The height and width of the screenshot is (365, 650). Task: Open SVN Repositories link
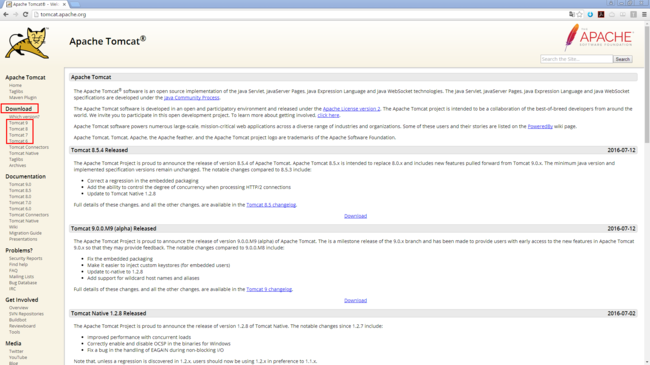pyautogui.click(x=26, y=314)
